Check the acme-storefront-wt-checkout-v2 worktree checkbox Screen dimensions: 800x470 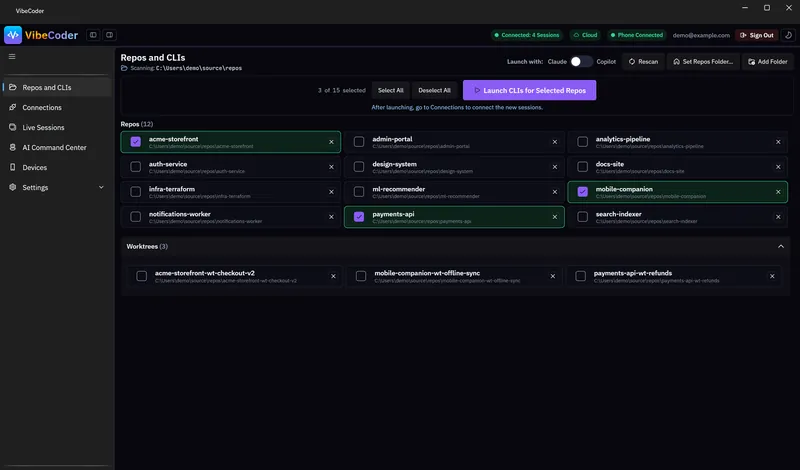pos(141,276)
